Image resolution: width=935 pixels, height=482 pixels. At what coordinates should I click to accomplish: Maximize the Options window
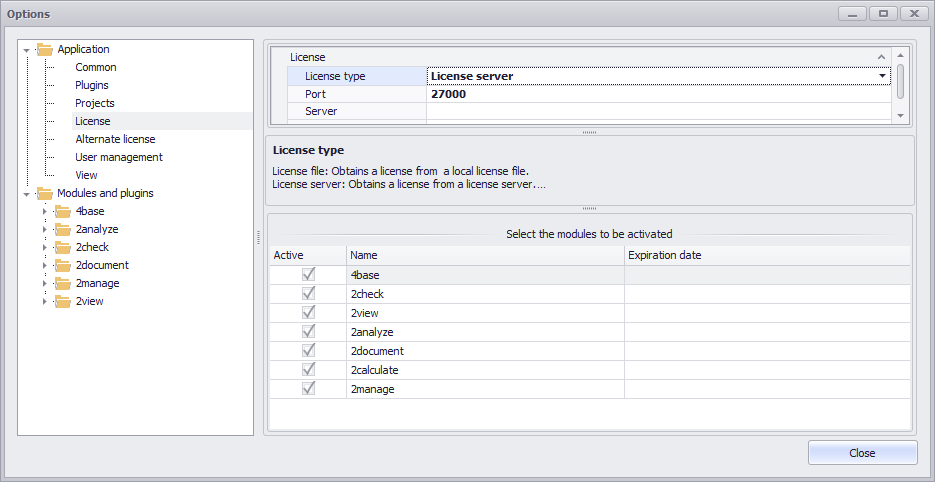(x=884, y=14)
